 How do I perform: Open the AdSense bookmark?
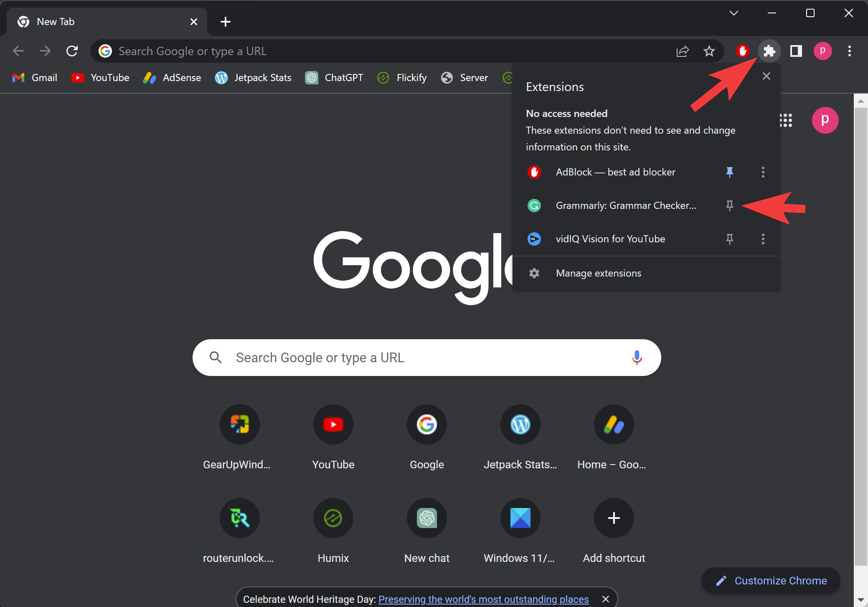(x=172, y=78)
